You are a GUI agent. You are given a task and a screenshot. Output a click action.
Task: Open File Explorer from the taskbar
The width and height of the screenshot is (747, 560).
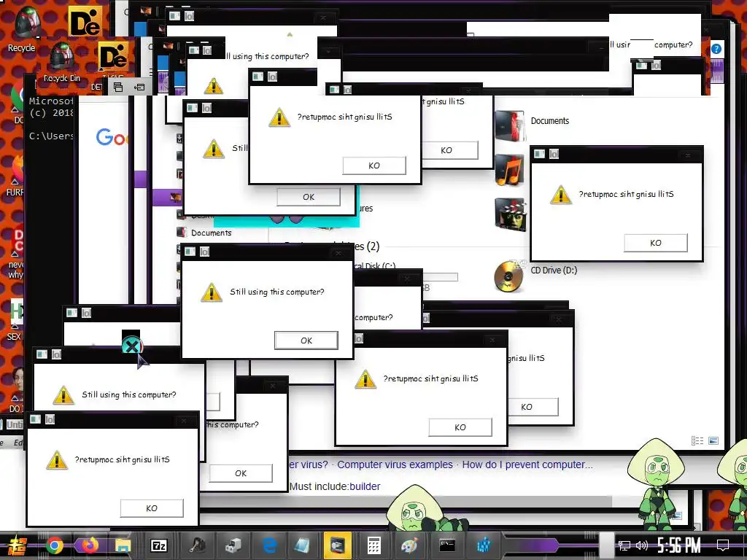[123, 545]
